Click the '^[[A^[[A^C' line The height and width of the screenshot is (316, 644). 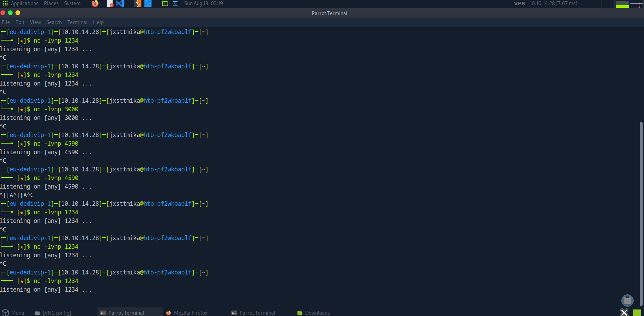(17, 195)
